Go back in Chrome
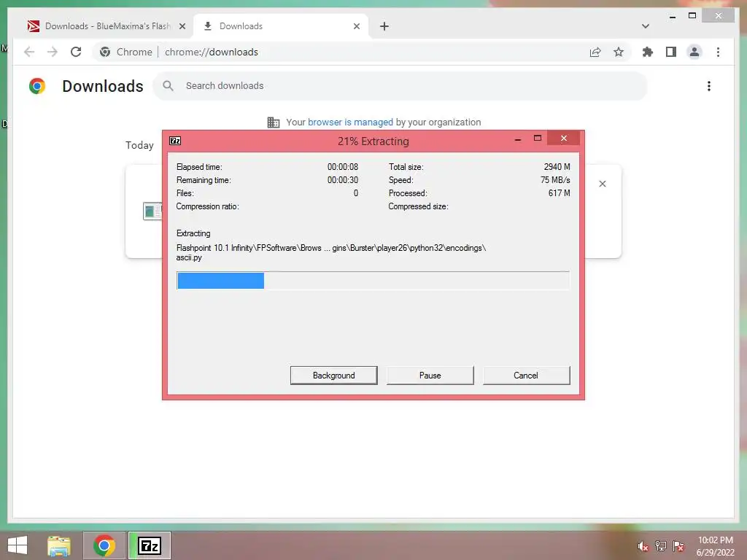The image size is (747, 560). (x=29, y=52)
